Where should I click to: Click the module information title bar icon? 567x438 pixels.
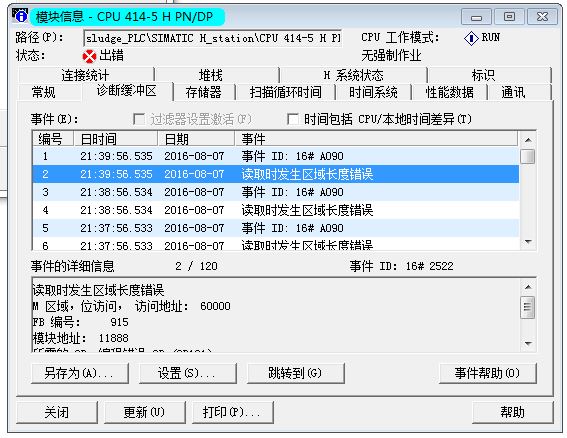click(20, 16)
